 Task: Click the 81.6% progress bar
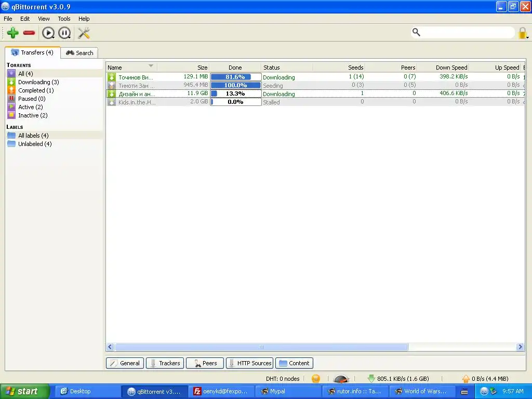pyautogui.click(x=236, y=77)
